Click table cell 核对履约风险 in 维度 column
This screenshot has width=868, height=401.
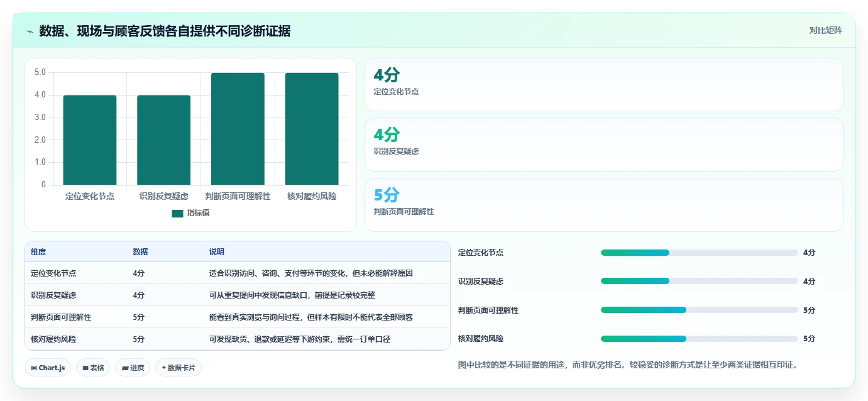(53, 339)
